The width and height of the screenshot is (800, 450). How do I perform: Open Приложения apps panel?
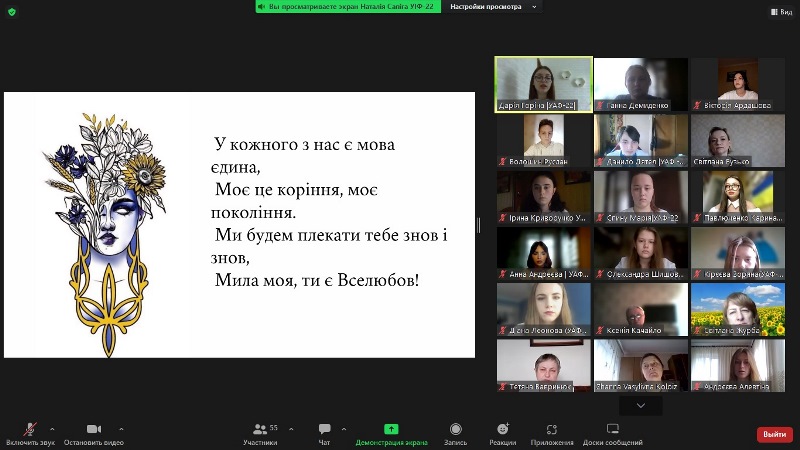pos(552,434)
